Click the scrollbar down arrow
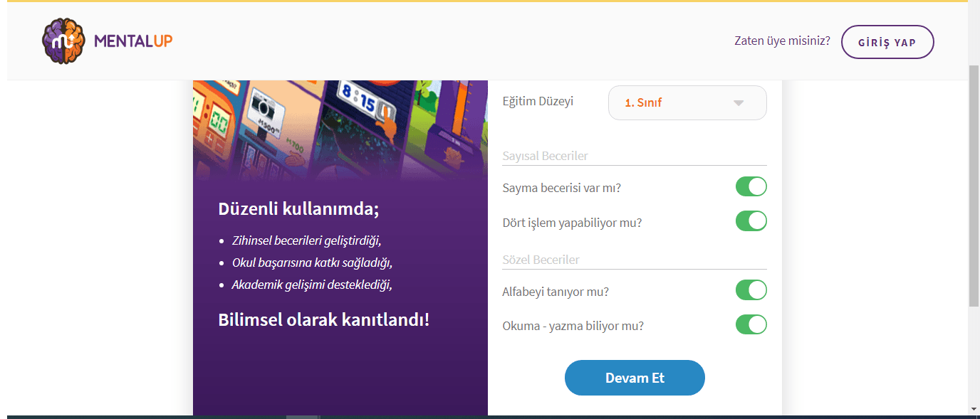The height and width of the screenshot is (419, 980). click(x=974, y=409)
